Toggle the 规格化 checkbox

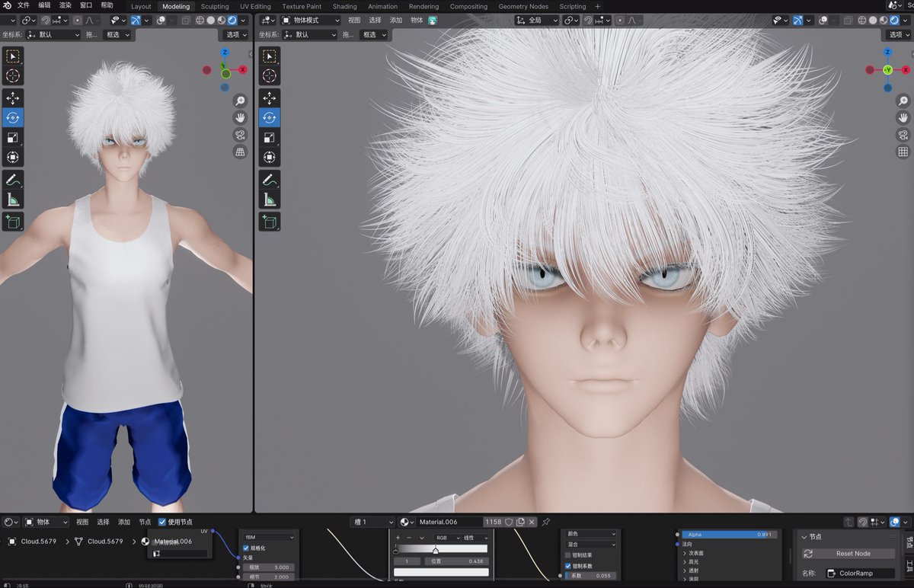[x=246, y=548]
